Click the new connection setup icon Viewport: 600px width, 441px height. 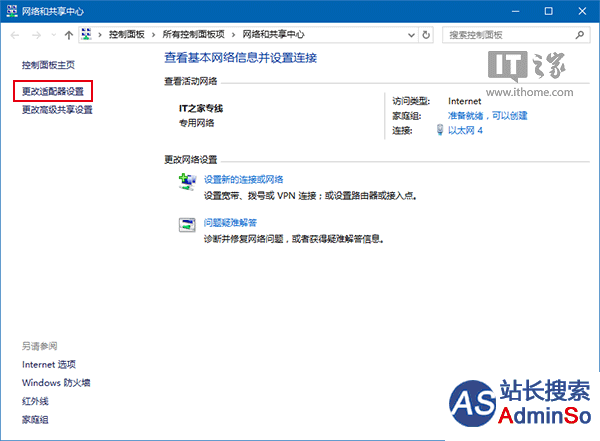[187, 182]
